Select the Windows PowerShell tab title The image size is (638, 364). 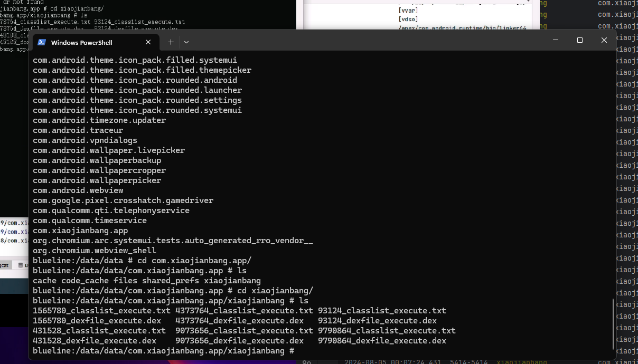[x=81, y=43]
